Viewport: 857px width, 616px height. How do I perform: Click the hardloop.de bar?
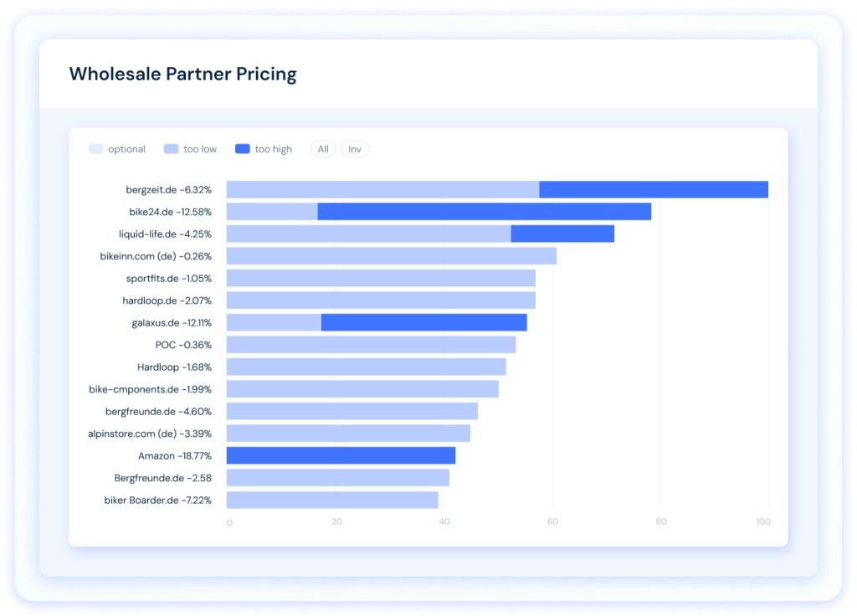381,300
